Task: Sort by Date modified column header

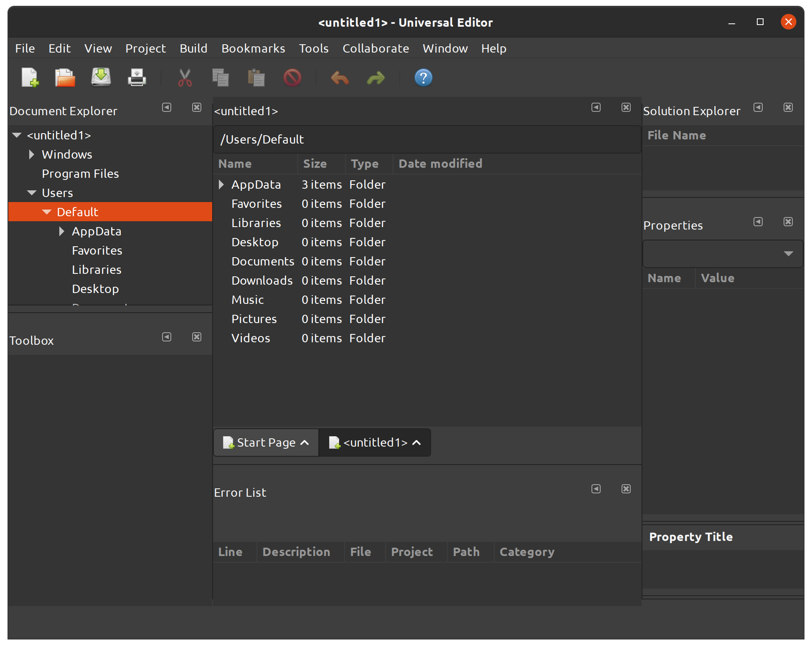Action: (x=440, y=164)
